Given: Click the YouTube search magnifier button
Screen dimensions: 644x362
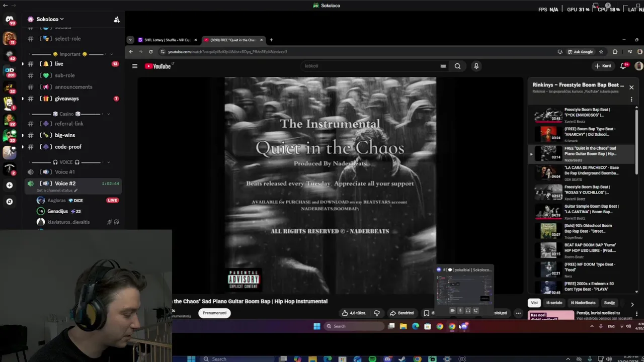Looking at the screenshot, I should coord(457,66).
